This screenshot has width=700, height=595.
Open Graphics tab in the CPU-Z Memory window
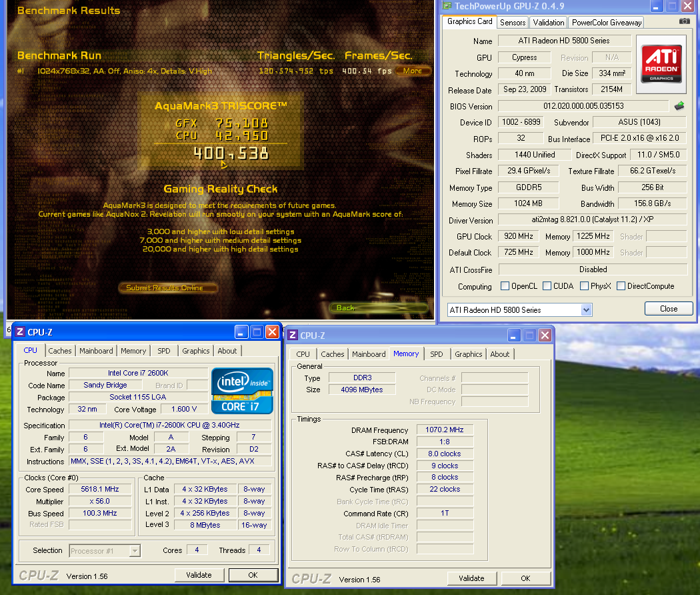pyautogui.click(x=468, y=354)
